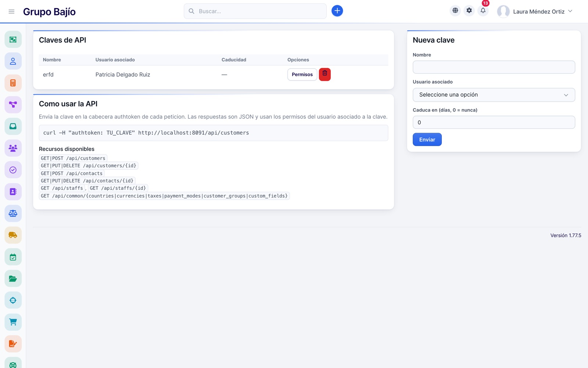Open the single user sidebar icon
Image resolution: width=588 pixels, height=368 pixels.
(13, 61)
